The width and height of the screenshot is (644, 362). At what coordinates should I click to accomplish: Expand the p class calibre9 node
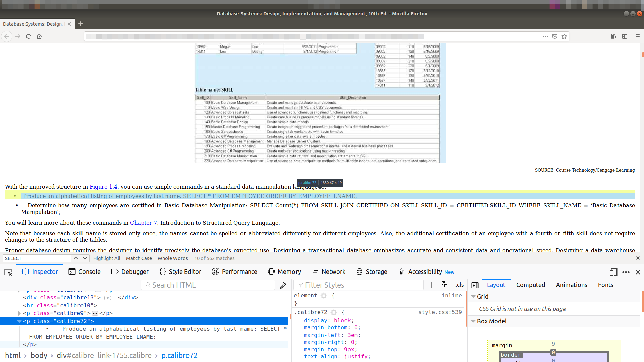tap(19, 313)
